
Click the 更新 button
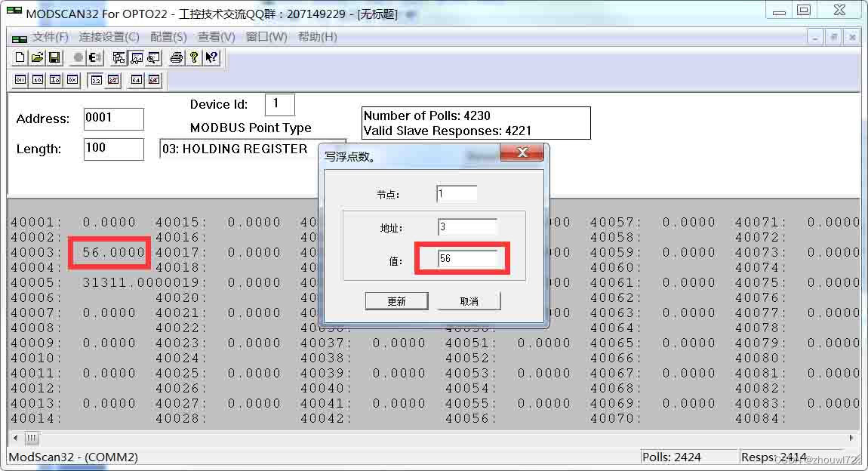[396, 300]
